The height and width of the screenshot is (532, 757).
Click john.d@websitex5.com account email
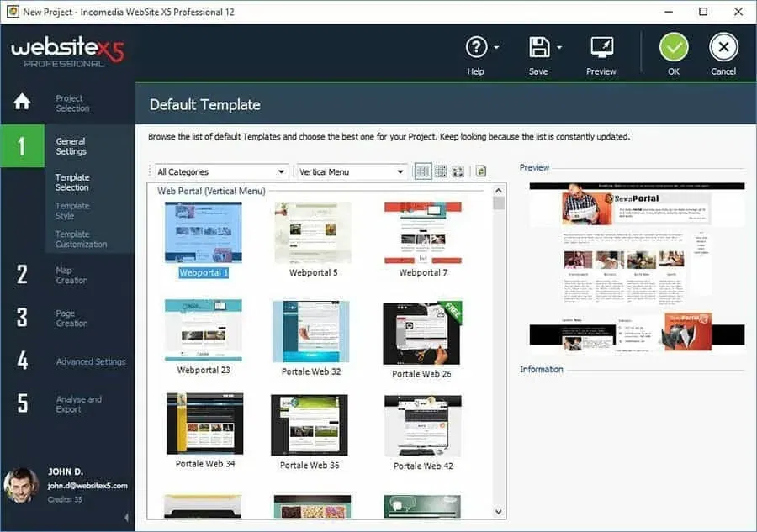point(87,486)
